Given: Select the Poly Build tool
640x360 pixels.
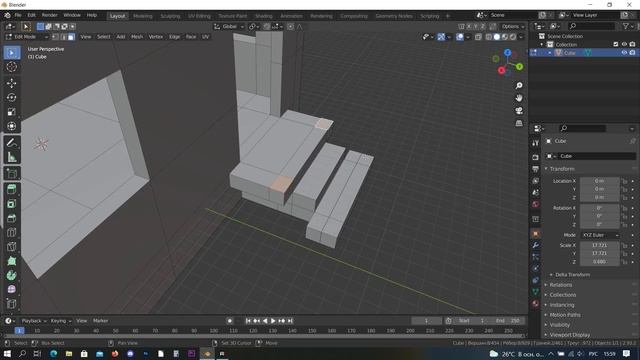Looking at the screenshot, I should pos(11,260).
